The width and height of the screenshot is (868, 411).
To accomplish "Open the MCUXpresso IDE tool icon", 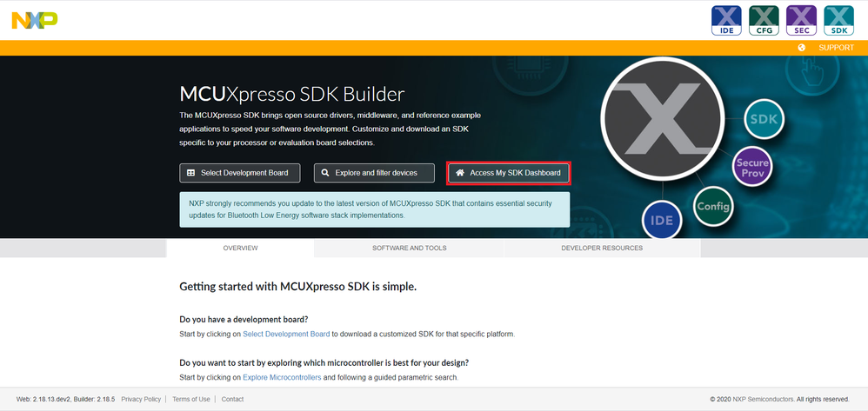I will 726,21.
